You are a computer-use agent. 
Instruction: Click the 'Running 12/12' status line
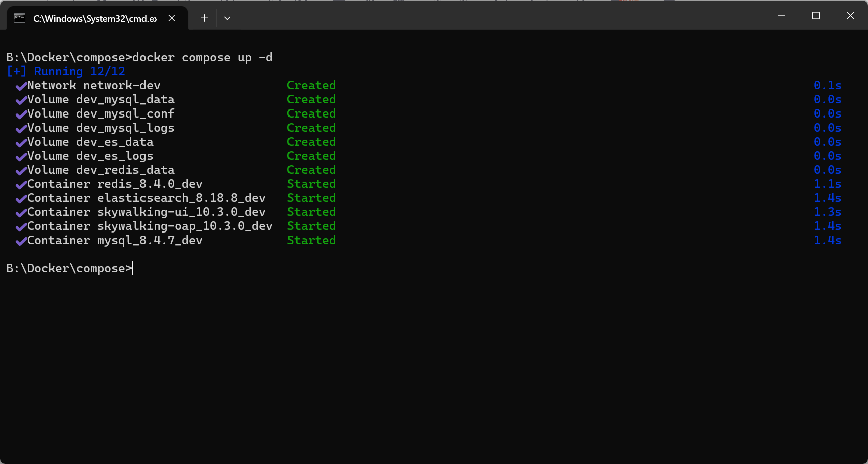click(66, 71)
